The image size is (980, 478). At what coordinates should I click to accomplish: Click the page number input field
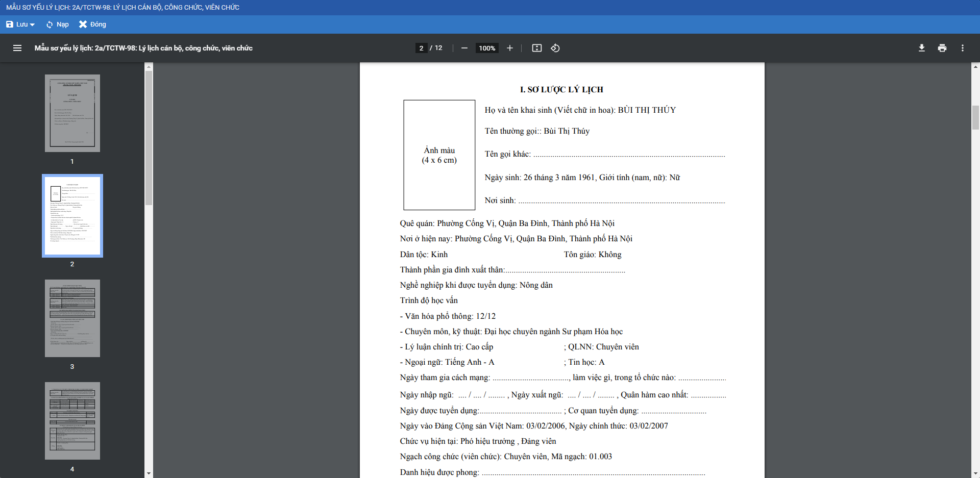click(x=421, y=48)
